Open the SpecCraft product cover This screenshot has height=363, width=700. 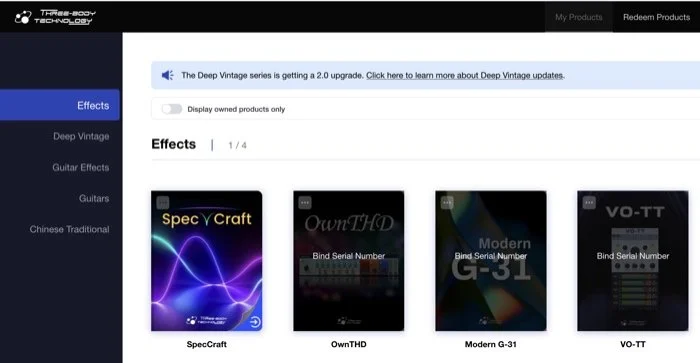(x=207, y=261)
